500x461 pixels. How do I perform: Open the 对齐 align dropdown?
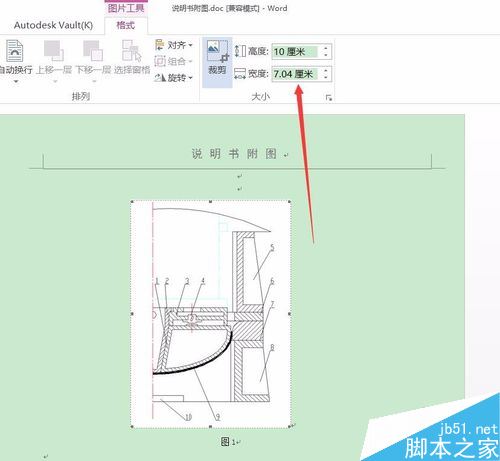[174, 45]
